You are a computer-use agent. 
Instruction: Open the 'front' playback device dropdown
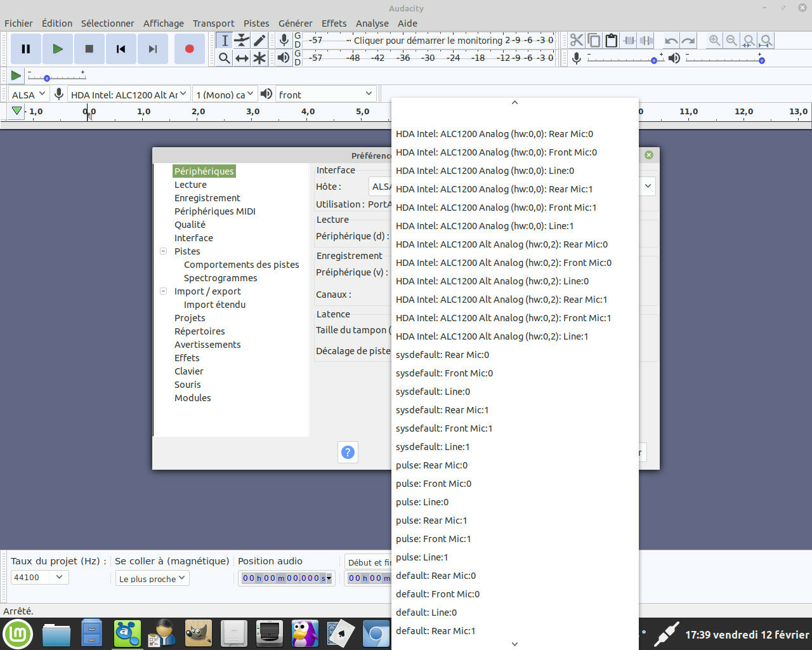325,95
